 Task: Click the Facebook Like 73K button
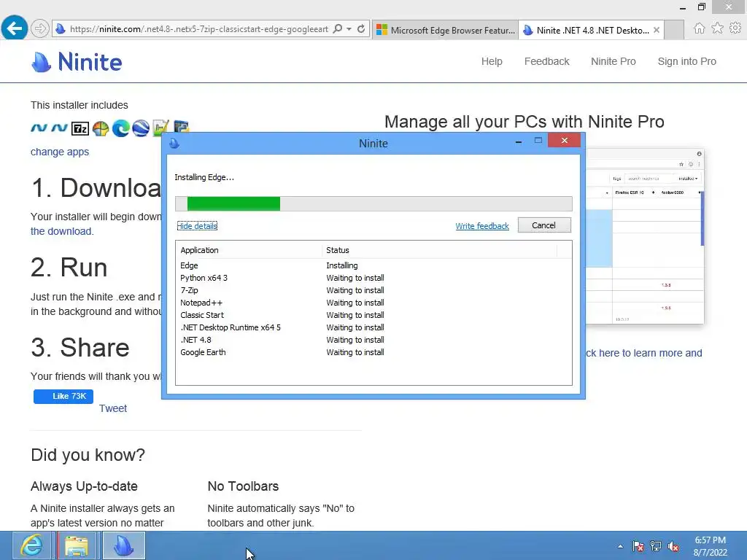63,396
